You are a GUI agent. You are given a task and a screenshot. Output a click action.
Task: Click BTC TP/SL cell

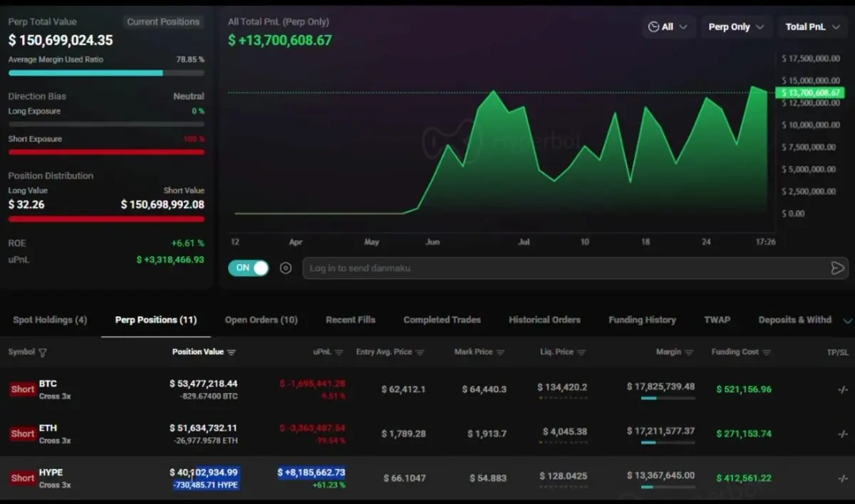(843, 389)
